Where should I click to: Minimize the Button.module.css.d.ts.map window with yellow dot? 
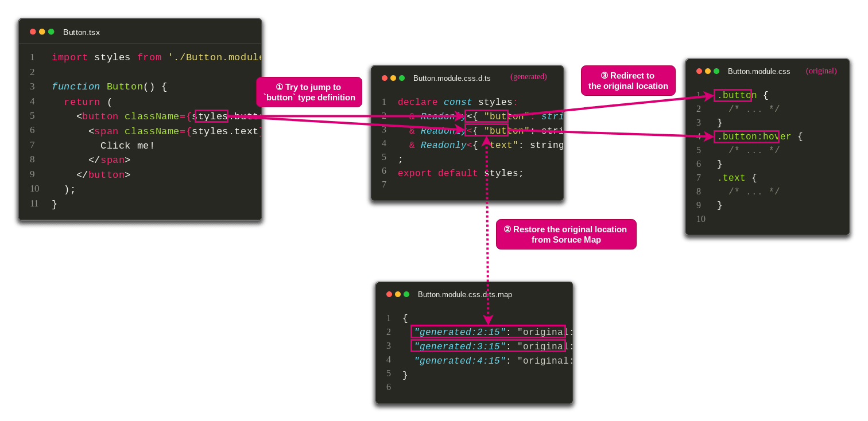click(x=398, y=294)
